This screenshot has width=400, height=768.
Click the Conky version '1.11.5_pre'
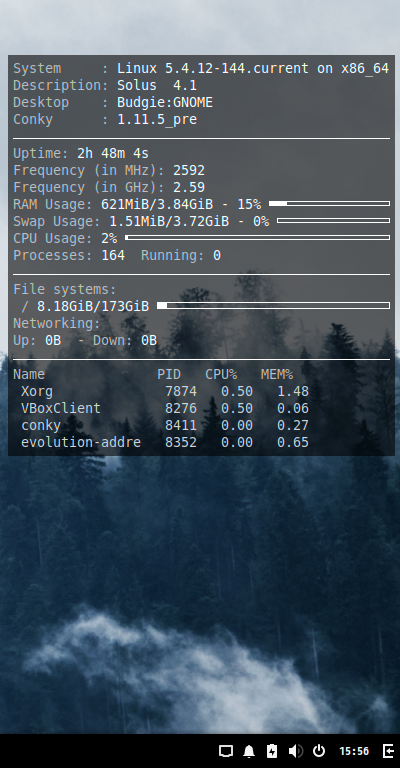click(x=157, y=120)
